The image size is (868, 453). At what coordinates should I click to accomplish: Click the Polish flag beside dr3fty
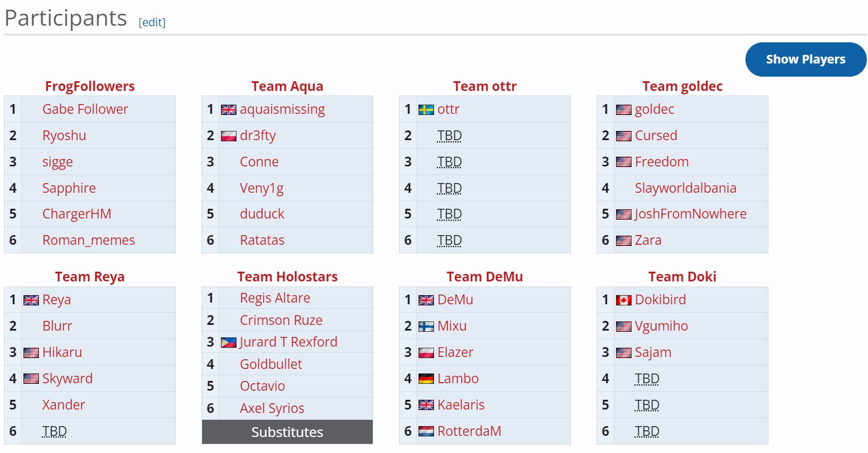coord(228,136)
